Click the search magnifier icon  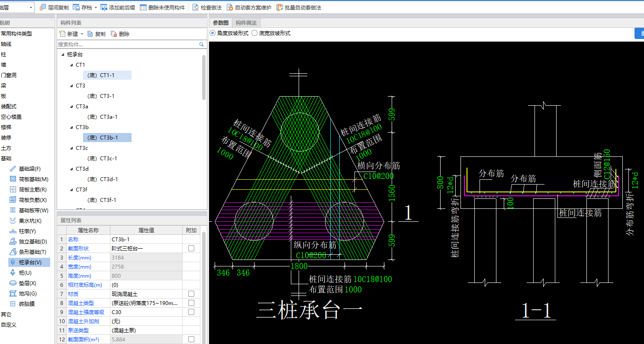click(x=201, y=44)
